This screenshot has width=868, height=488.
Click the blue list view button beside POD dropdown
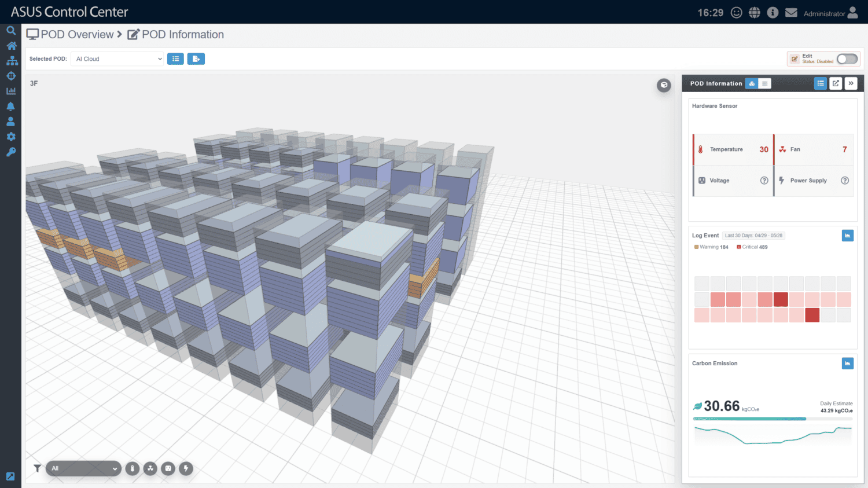pyautogui.click(x=175, y=59)
